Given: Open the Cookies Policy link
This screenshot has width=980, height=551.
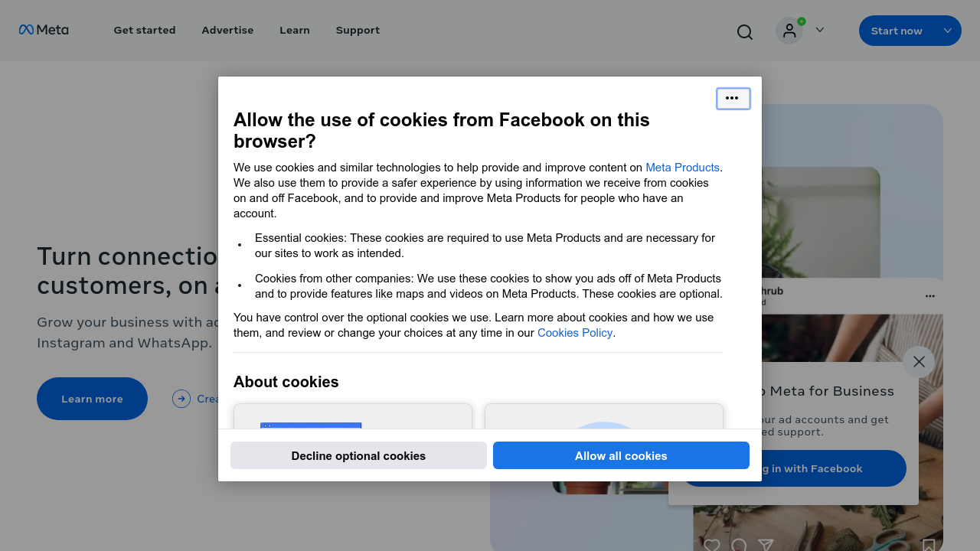Looking at the screenshot, I should point(575,332).
